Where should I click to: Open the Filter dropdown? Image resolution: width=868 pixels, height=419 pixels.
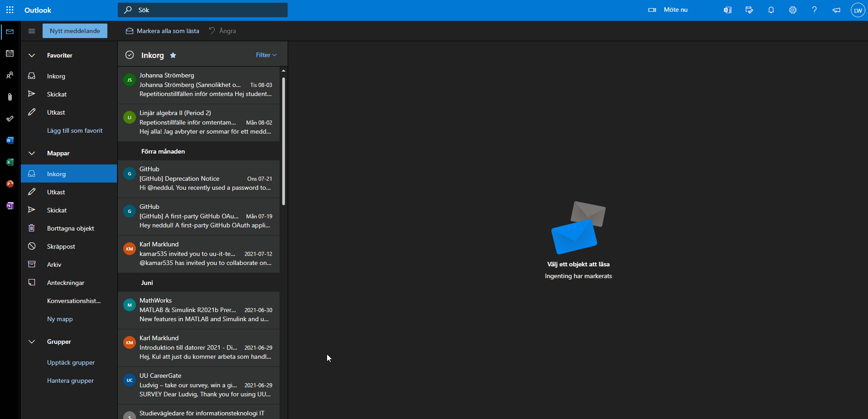tap(266, 55)
